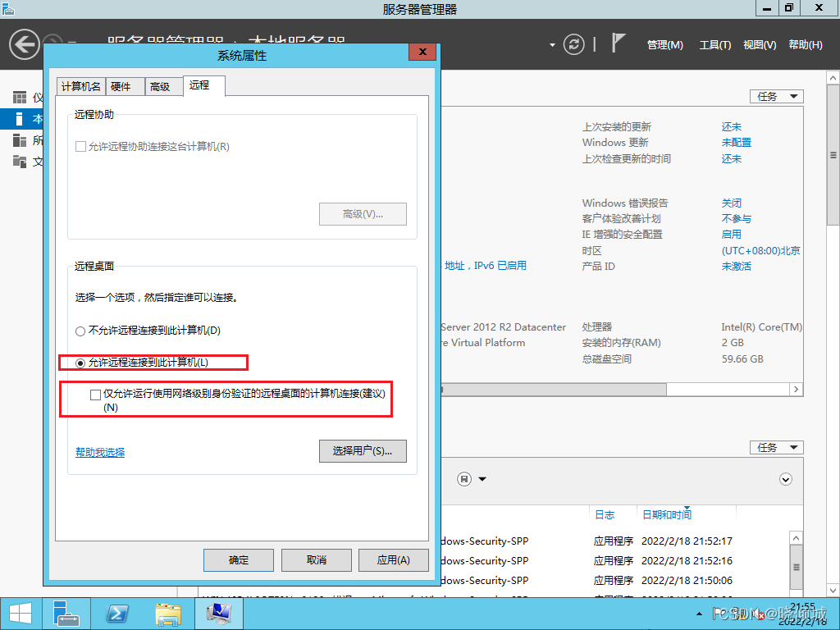Open the lower 任务 dropdown in events panel
840x630 pixels.
pos(776,447)
